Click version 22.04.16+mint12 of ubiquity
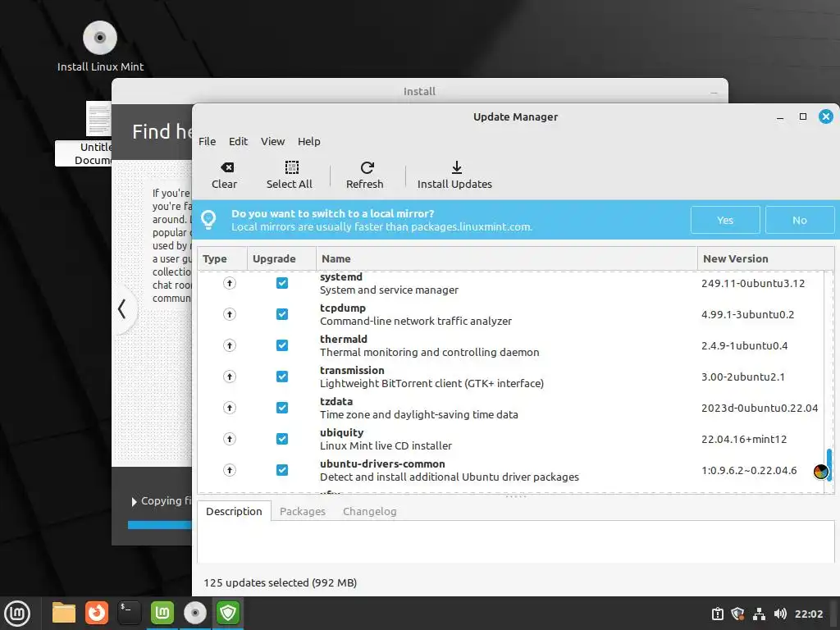840x630 pixels. [743, 440]
